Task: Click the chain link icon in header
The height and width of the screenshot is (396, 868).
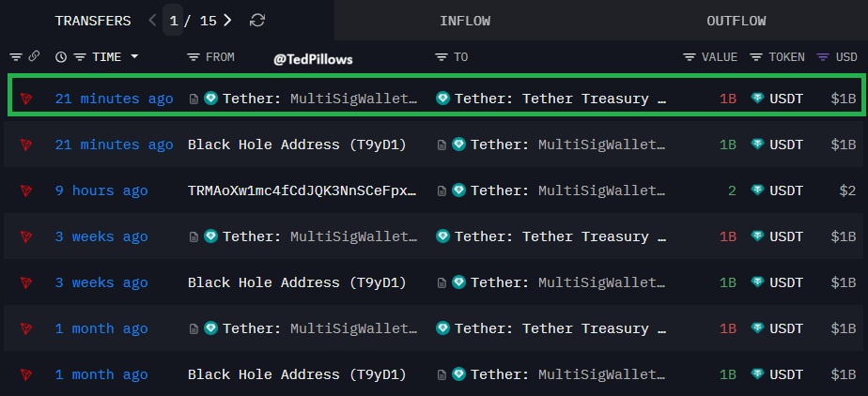Action: pos(34,56)
